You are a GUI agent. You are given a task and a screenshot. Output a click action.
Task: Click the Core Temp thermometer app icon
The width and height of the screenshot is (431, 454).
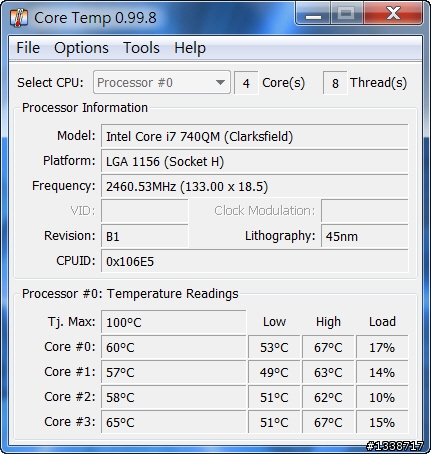(x=18, y=18)
